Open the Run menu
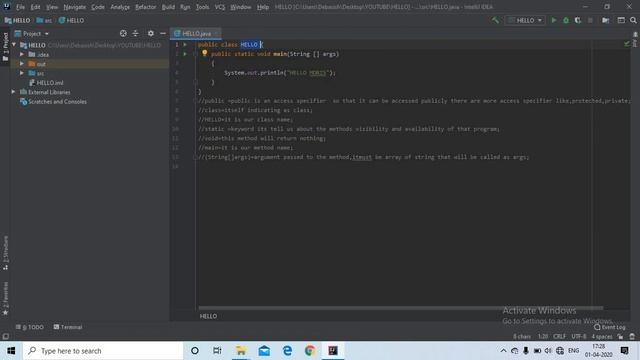 [185, 7]
